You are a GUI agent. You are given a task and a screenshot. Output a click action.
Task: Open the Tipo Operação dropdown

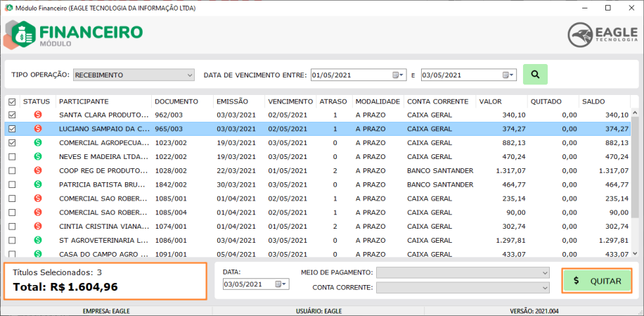click(190, 75)
